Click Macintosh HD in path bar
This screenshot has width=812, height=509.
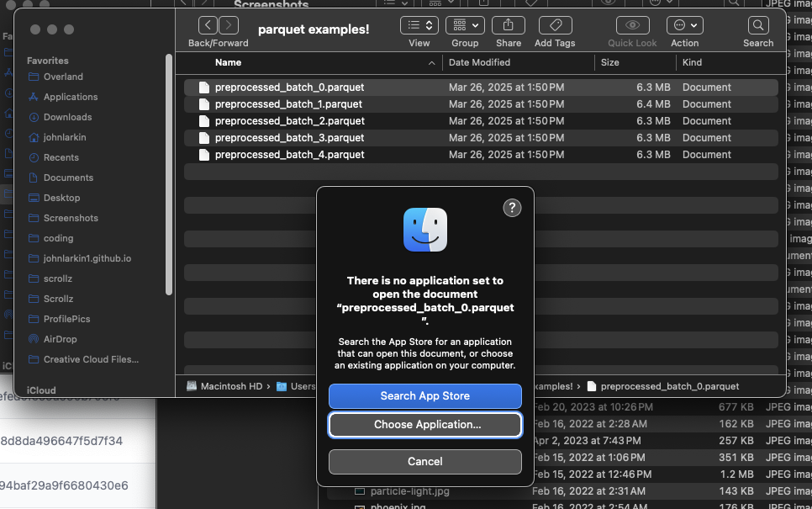click(224, 386)
